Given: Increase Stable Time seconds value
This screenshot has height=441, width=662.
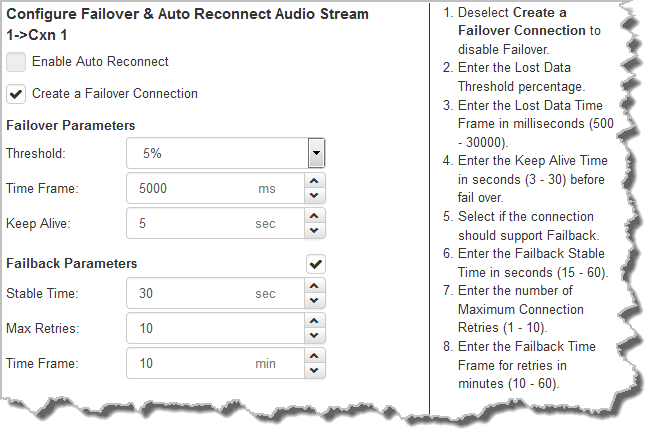Looking at the screenshot, I should (x=316, y=288).
